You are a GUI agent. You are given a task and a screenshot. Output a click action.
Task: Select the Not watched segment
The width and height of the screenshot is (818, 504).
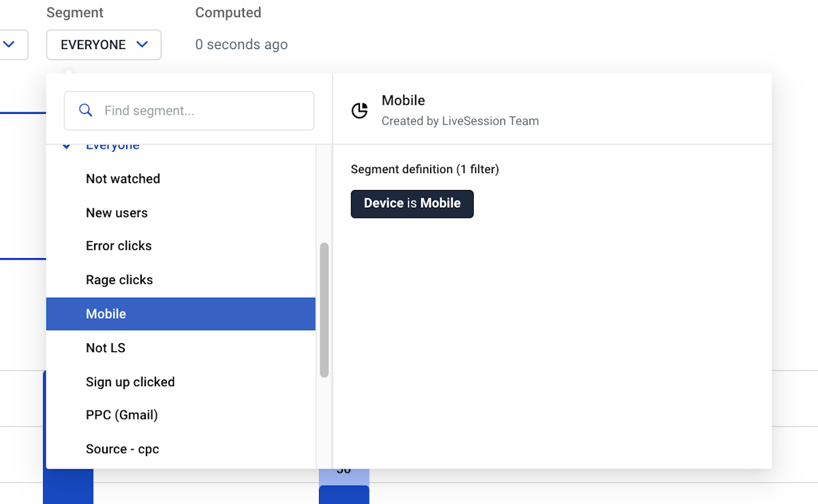tap(123, 179)
